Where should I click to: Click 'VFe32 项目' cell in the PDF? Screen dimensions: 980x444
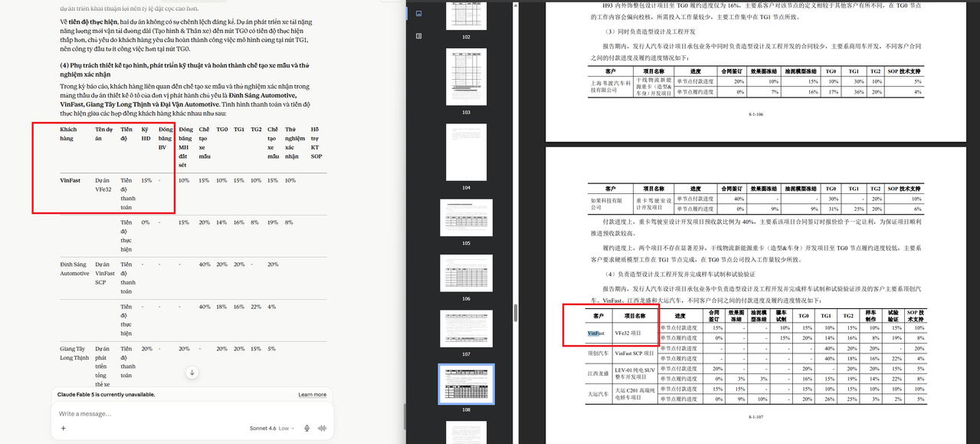628,334
